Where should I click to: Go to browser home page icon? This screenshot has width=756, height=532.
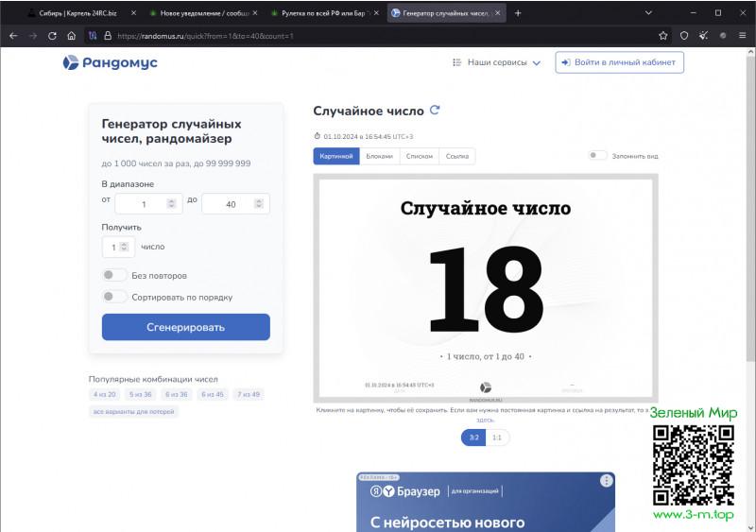(x=71, y=35)
